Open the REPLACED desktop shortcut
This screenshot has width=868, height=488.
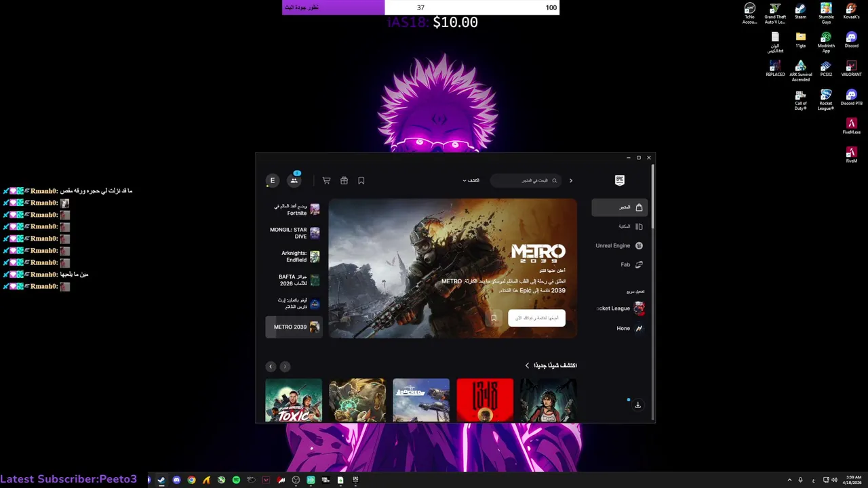(775, 68)
